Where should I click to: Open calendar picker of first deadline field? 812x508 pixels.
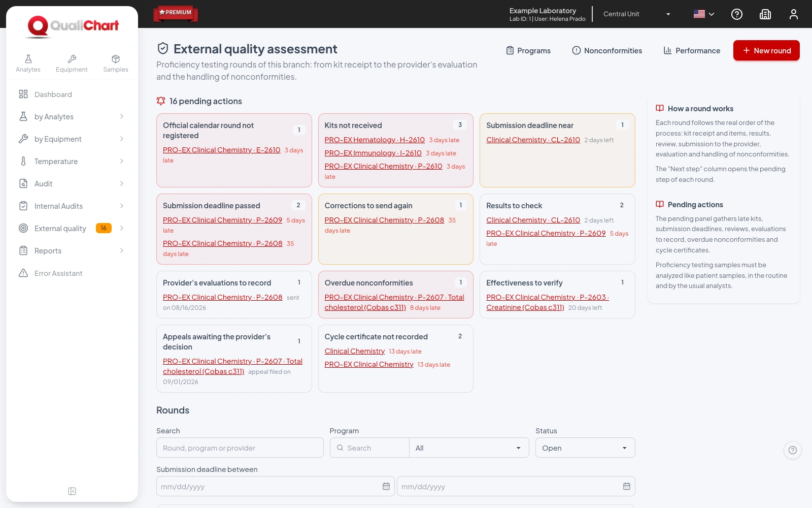[386, 486]
